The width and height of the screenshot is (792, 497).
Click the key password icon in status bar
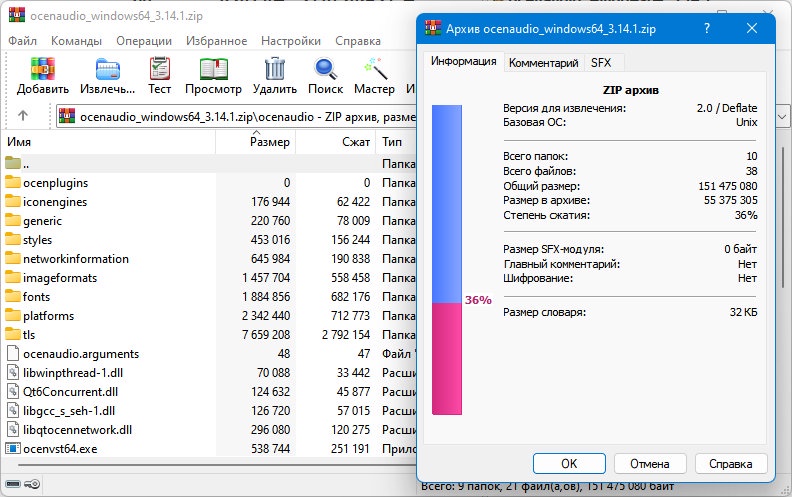pyautogui.click(x=32, y=484)
